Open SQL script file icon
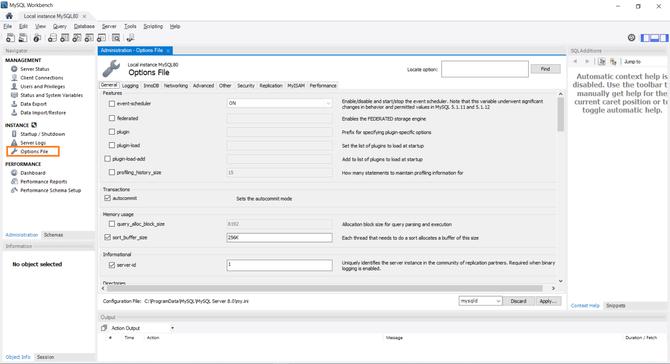 [x=23, y=38]
